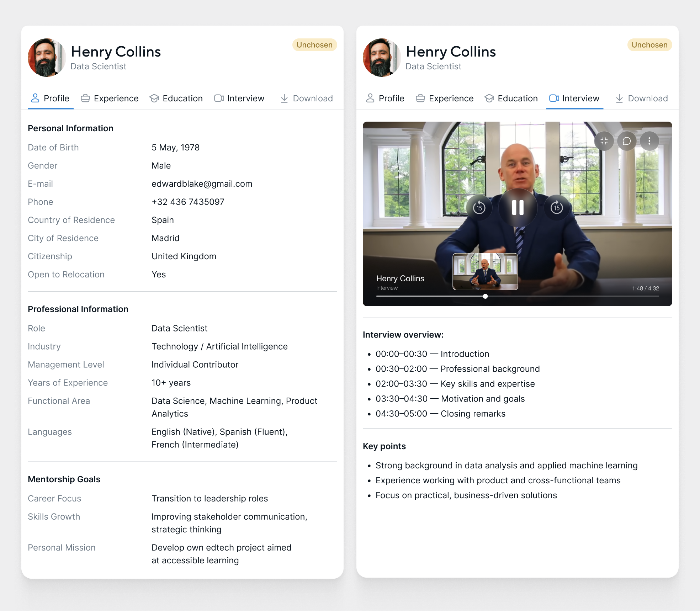Rewind video 15 seconds
Screen dimensions: 700x611
[479, 208]
